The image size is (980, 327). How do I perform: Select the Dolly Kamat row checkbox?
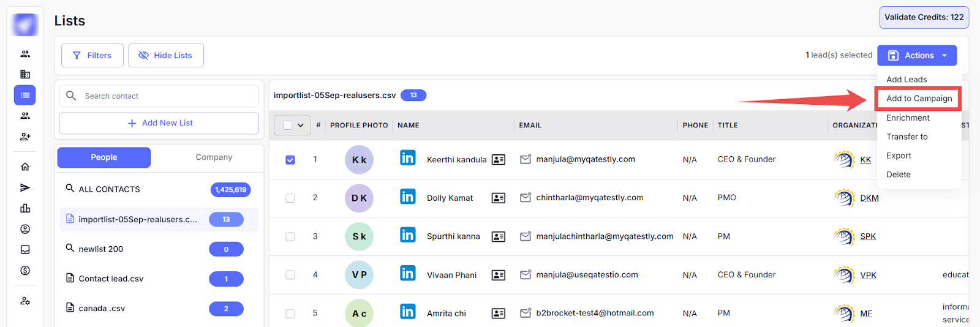[x=290, y=198]
